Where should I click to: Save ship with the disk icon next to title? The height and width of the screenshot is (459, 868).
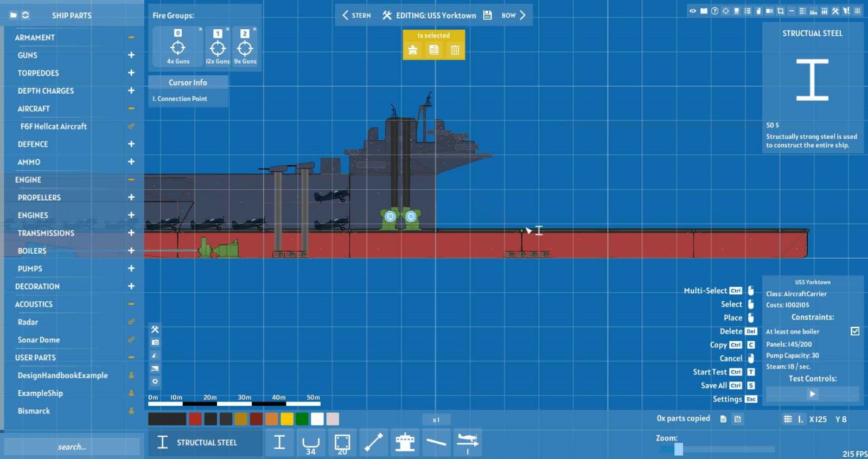point(487,15)
